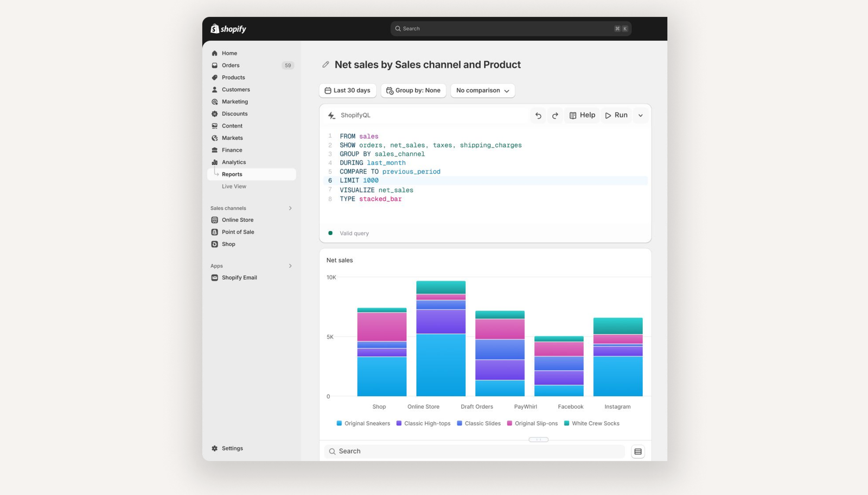Select Reports in the sidebar

(252, 174)
